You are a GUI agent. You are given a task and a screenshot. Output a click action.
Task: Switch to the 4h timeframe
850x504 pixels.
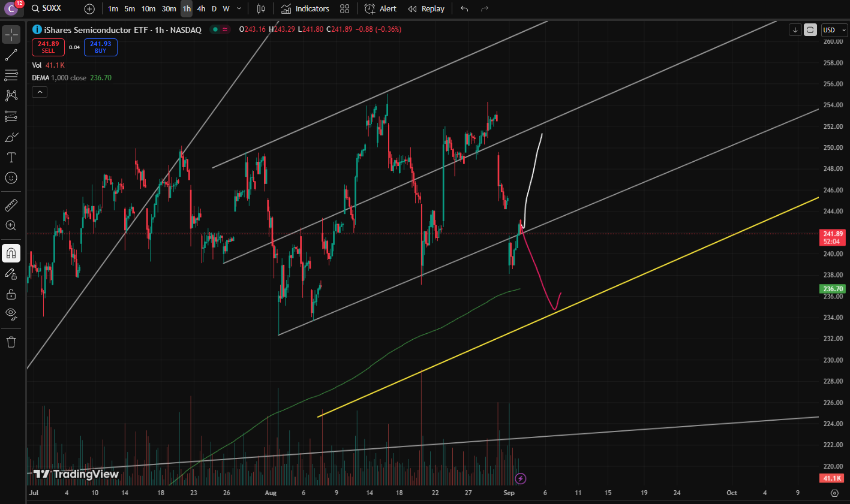pos(201,9)
